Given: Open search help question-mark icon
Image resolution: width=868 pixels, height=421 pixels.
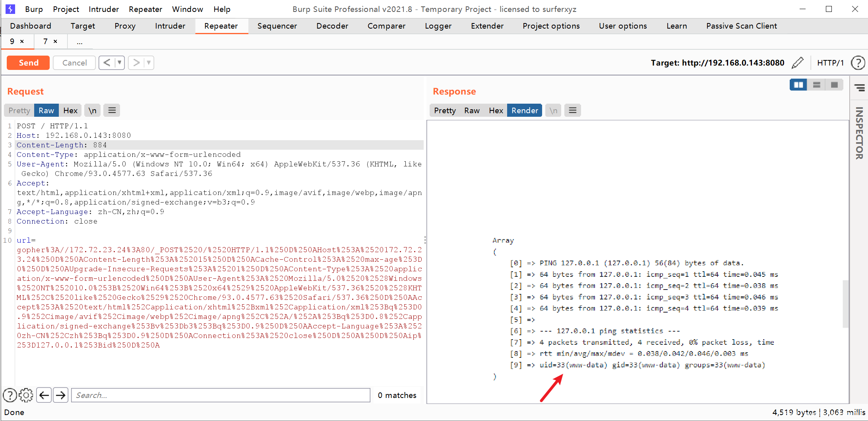Looking at the screenshot, I should coord(10,395).
